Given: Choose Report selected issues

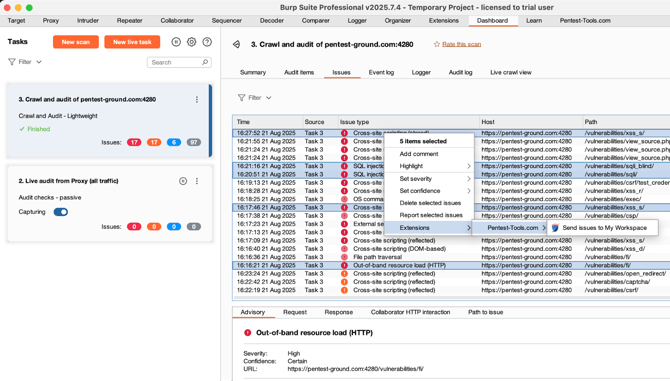Looking at the screenshot, I should [429, 215].
